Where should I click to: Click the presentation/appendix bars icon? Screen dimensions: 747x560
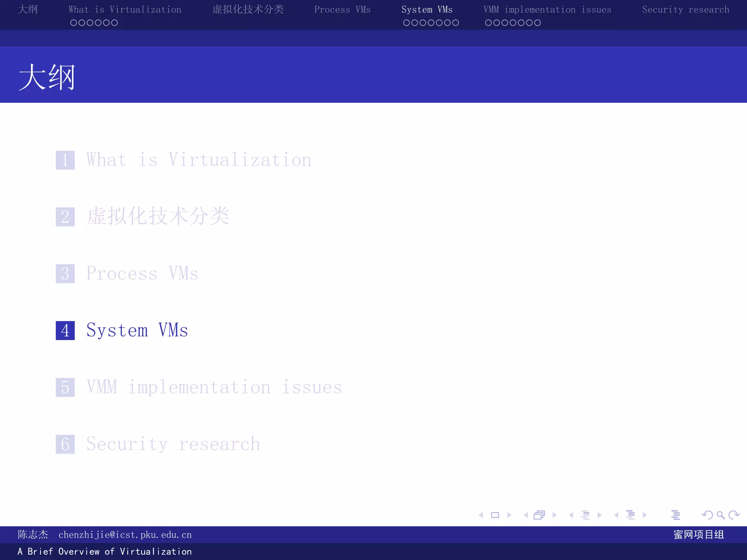pos(676,515)
